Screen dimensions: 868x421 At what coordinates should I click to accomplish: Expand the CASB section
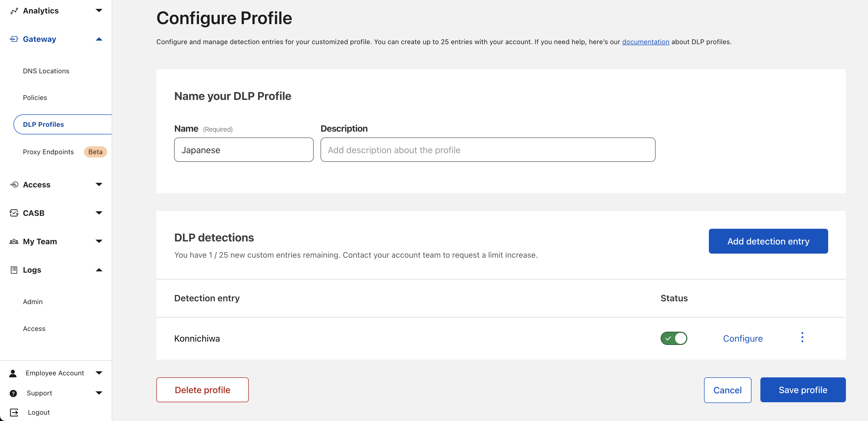(99, 213)
